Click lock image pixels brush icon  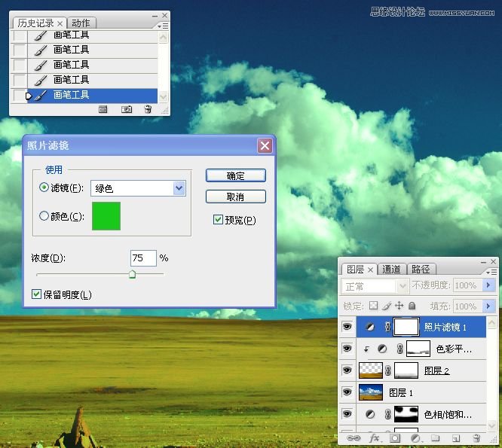point(387,306)
